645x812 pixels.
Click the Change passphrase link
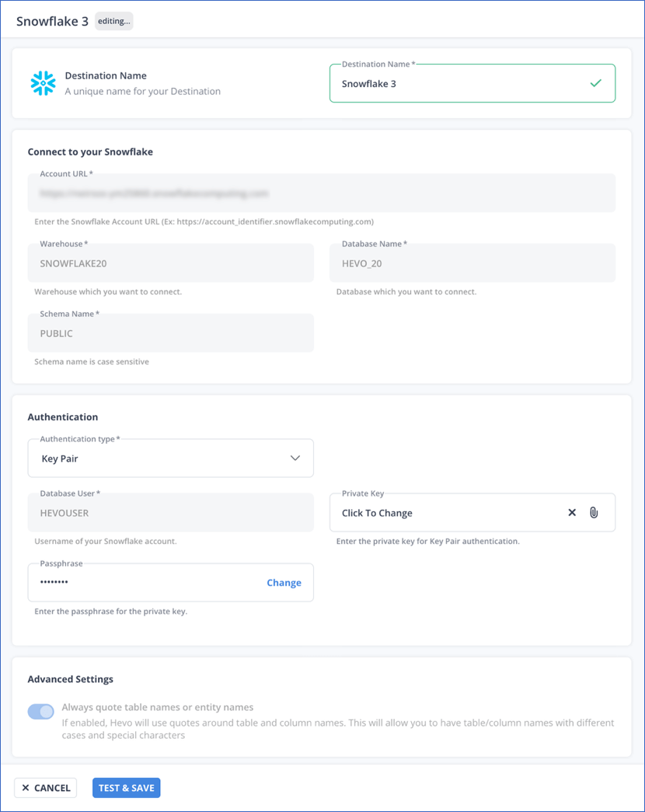click(284, 583)
